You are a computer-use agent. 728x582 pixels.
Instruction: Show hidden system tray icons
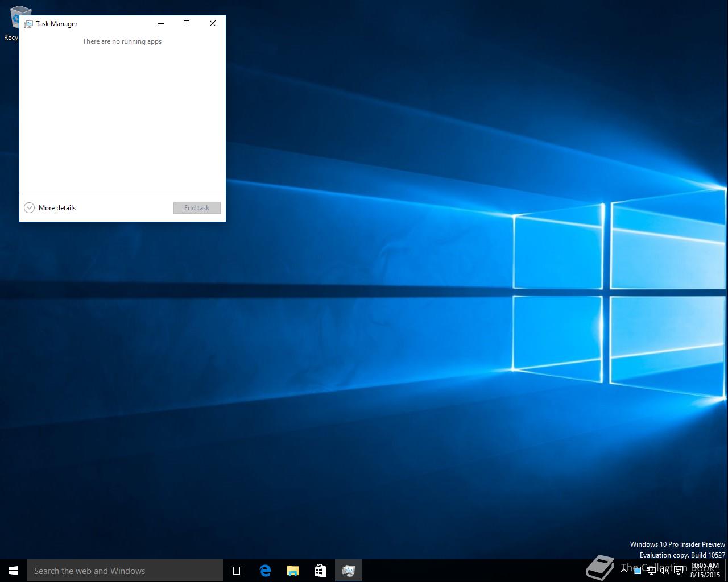(x=624, y=570)
